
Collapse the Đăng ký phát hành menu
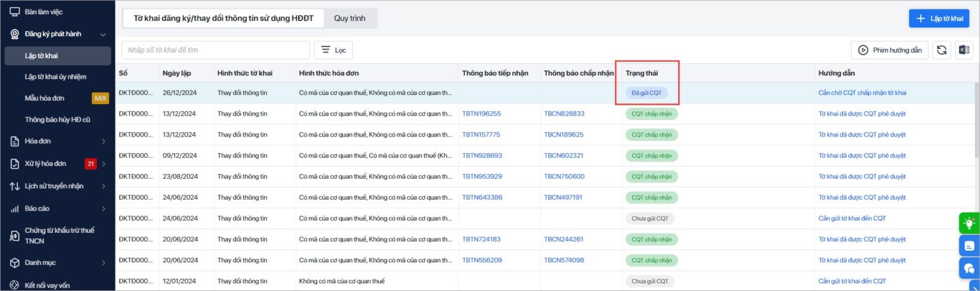coord(103,34)
